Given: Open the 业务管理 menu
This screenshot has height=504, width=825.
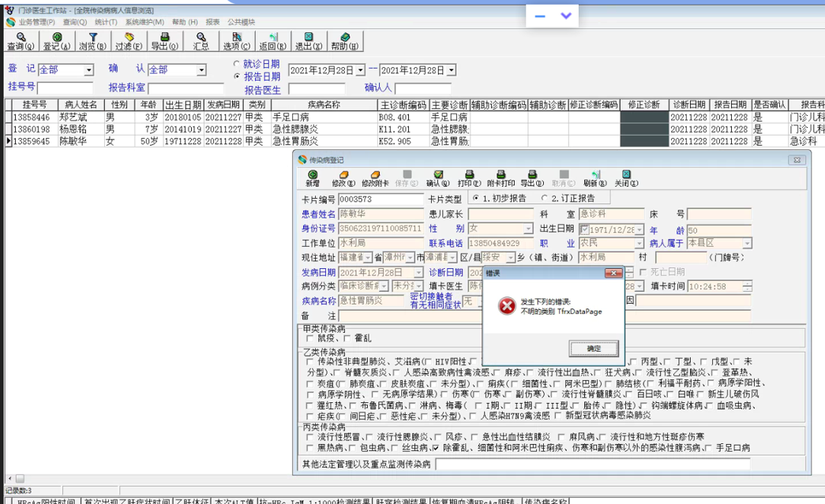Looking at the screenshot, I should (36, 22).
